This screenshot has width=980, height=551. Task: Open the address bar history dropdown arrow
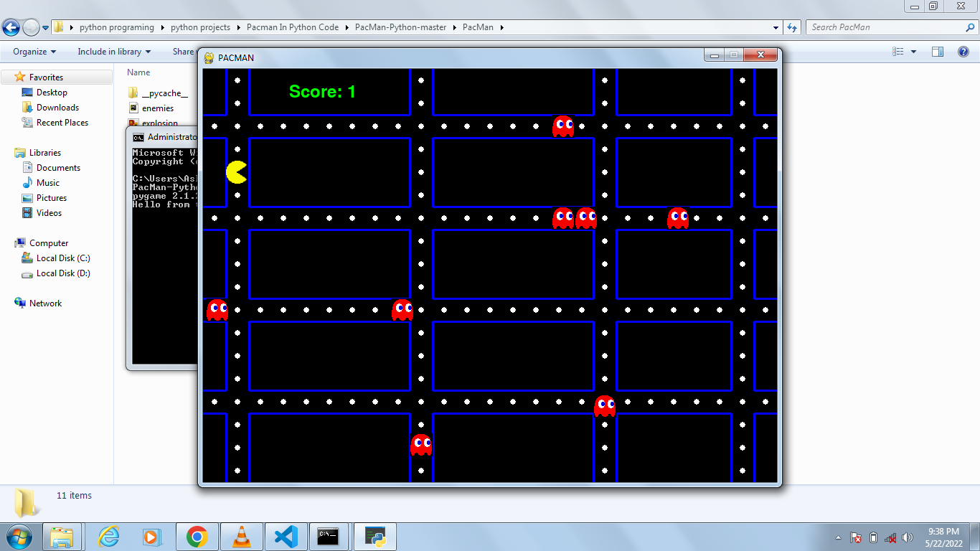pyautogui.click(x=776, y=27)
